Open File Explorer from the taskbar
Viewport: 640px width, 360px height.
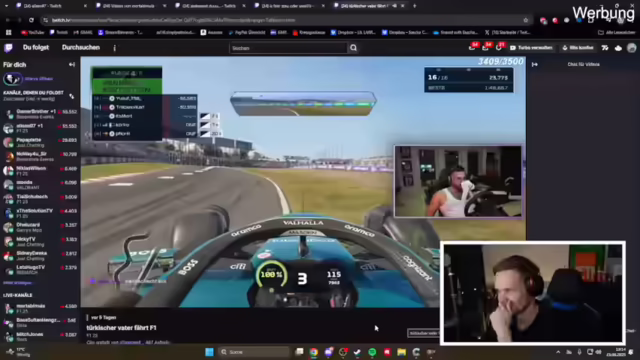pos(402,352)
